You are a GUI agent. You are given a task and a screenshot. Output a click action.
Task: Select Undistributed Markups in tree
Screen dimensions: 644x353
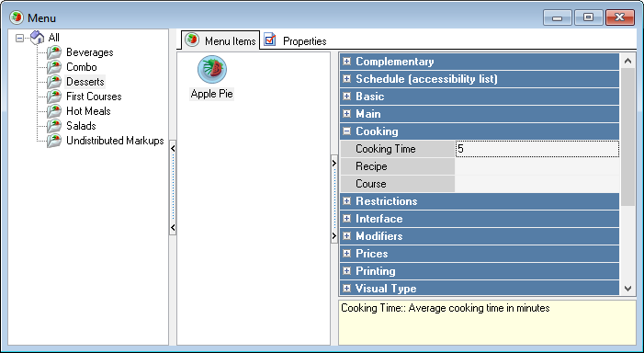115,141
